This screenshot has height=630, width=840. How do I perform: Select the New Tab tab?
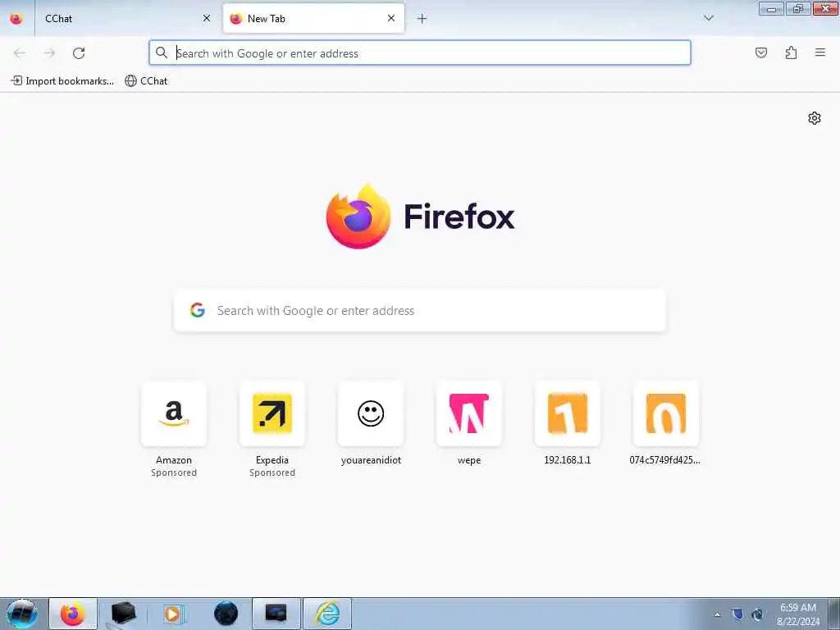tap(313, 19)
